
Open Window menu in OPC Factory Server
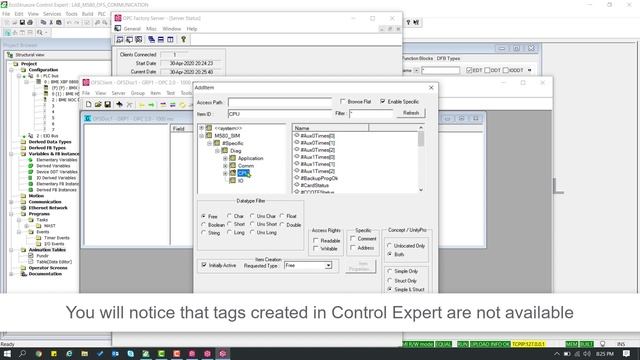(171, 29)
